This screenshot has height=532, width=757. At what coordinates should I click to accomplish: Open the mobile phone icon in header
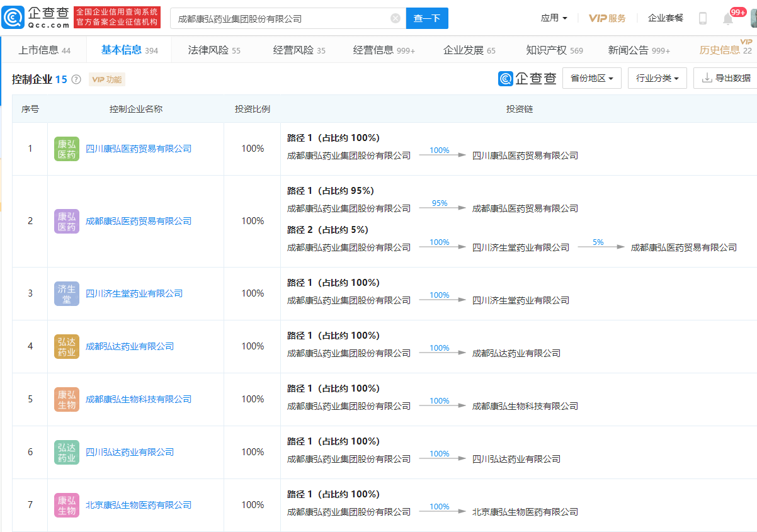click(x=702, y=17)
